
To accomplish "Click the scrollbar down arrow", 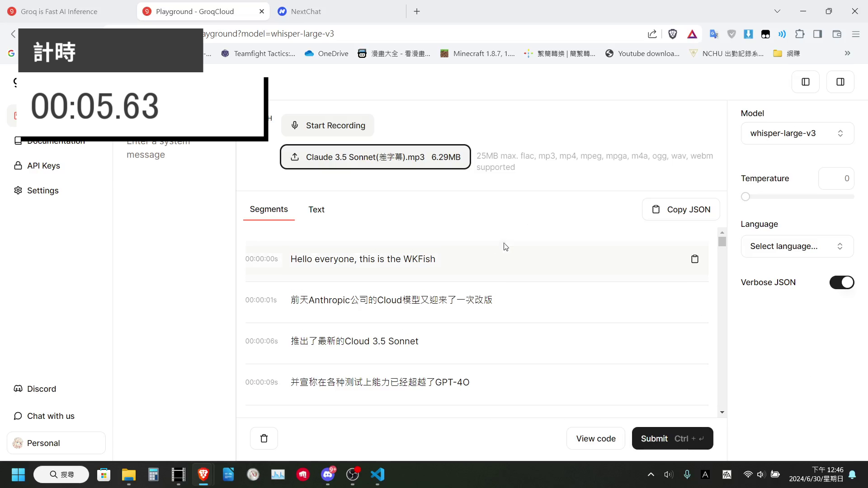I will point(722,412).
